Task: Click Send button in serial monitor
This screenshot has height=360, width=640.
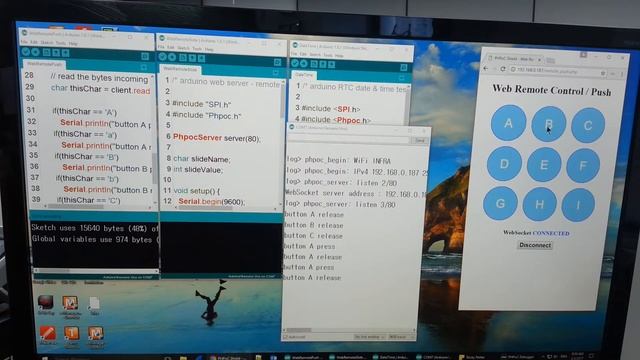Action: 420,140
